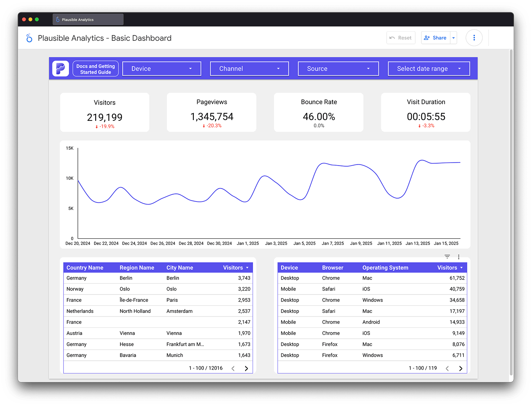The image size is (532, 406).
Task: Click the next page arrow in the country table
Action: pos(246,368)
